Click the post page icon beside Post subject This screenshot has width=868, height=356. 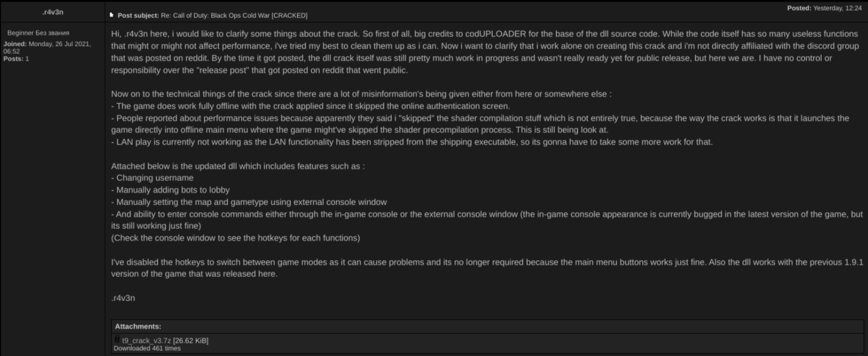click(111, 15)
